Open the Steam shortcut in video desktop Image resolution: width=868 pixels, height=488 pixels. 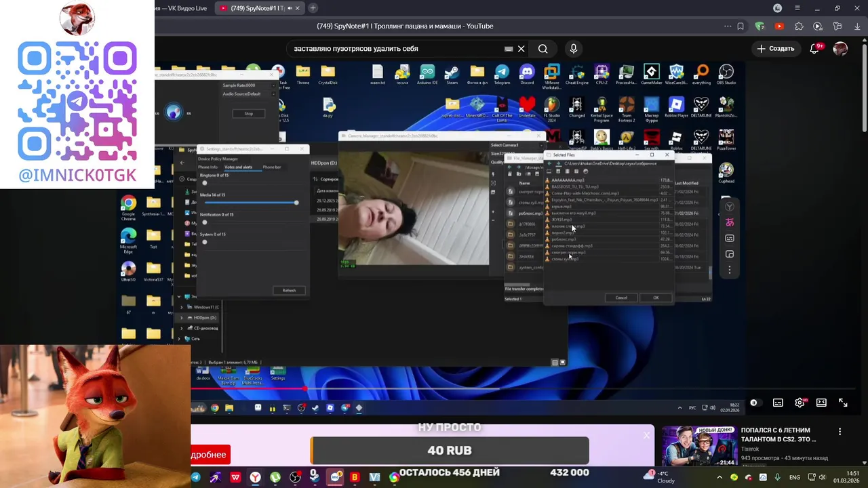[x=452, y=75]
